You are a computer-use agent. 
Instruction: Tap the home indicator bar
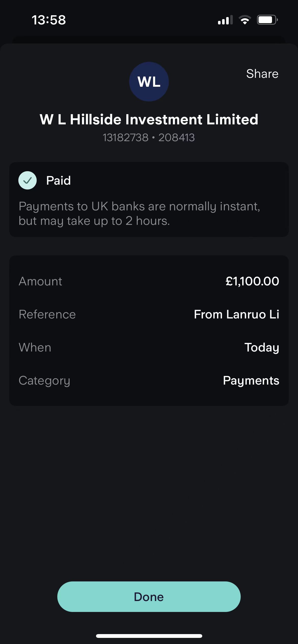click(x=149, y=636)
